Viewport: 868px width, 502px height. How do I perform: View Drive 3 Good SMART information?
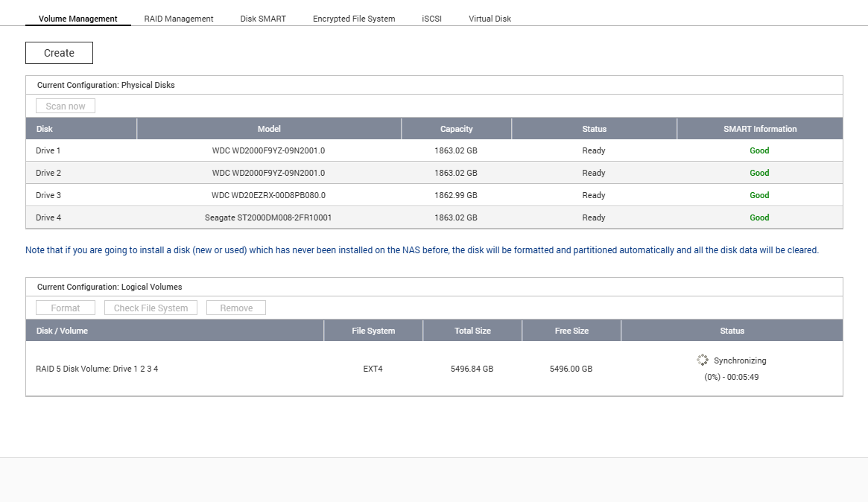pos(759,195)
